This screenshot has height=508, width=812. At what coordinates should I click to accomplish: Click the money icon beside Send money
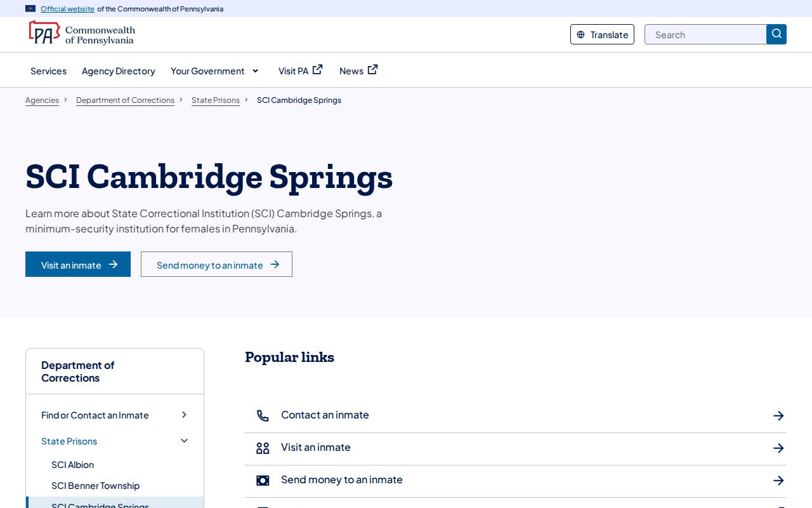click(263, 481)
